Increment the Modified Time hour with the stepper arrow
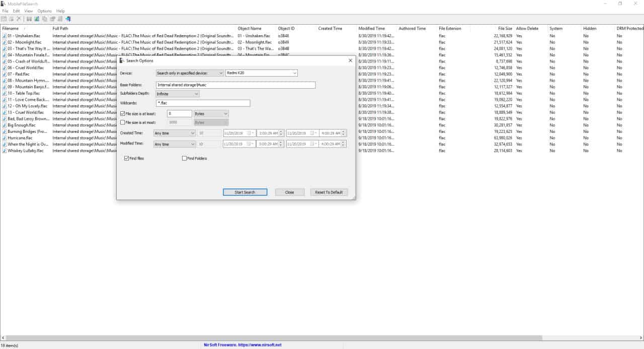Viewport: 644px width, 349px height. click(280, 143)
